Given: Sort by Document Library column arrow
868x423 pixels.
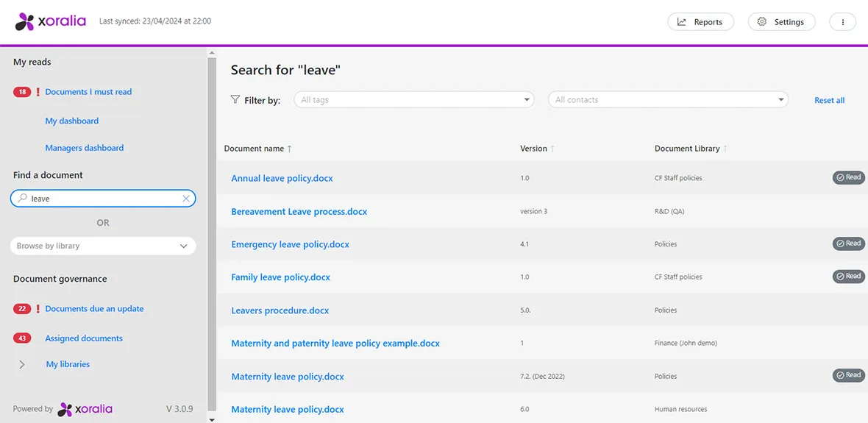Looking at the screenshot, I should pos(725,149).
